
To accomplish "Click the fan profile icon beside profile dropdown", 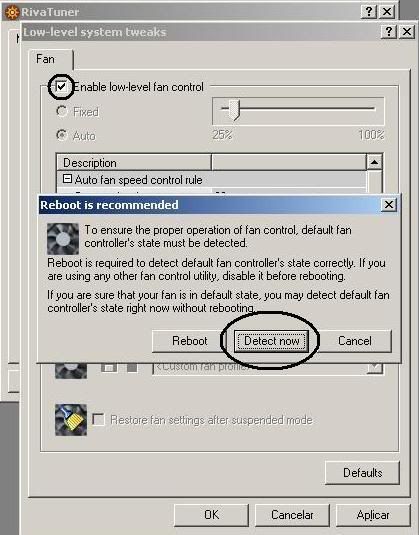I will pyautogui.click(x=71, y=371).
